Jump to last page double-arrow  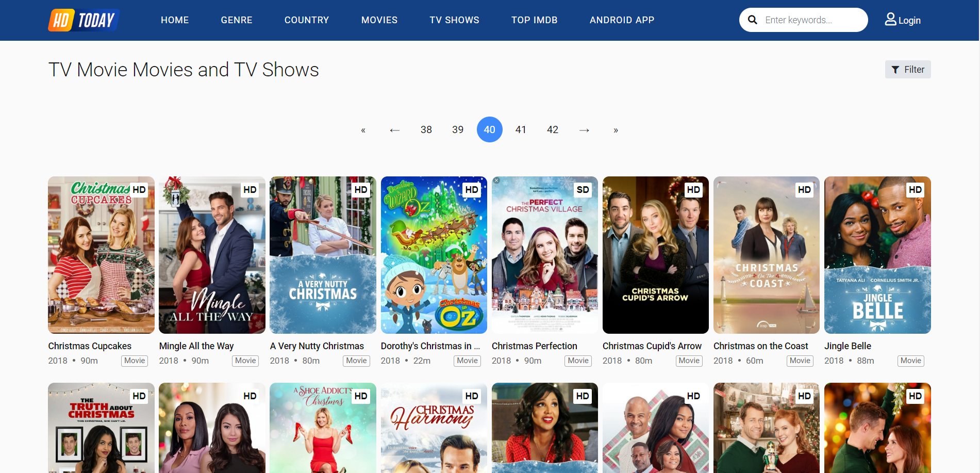click(x=616, y=130)
